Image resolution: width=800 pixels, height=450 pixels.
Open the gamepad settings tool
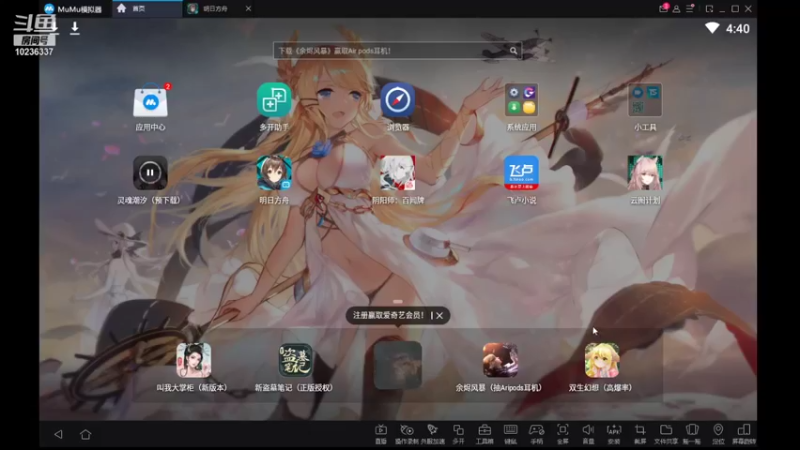tap(536, 434)
